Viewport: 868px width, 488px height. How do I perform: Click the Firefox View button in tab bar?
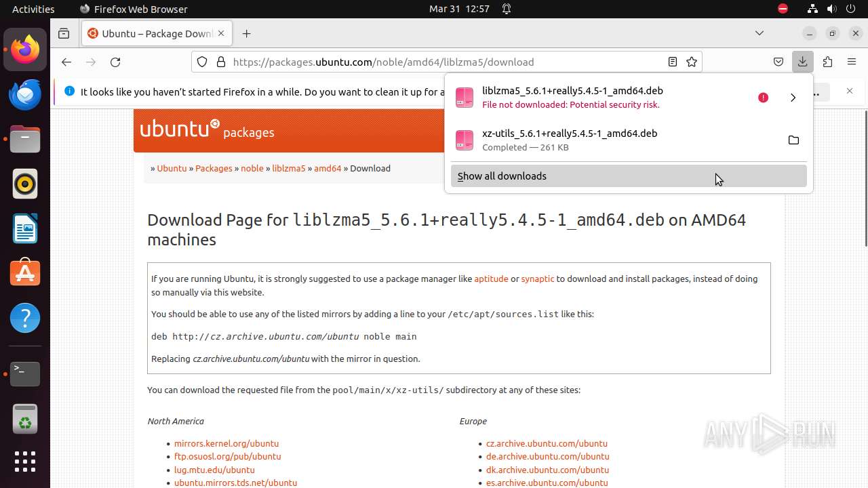pos(64,33)
